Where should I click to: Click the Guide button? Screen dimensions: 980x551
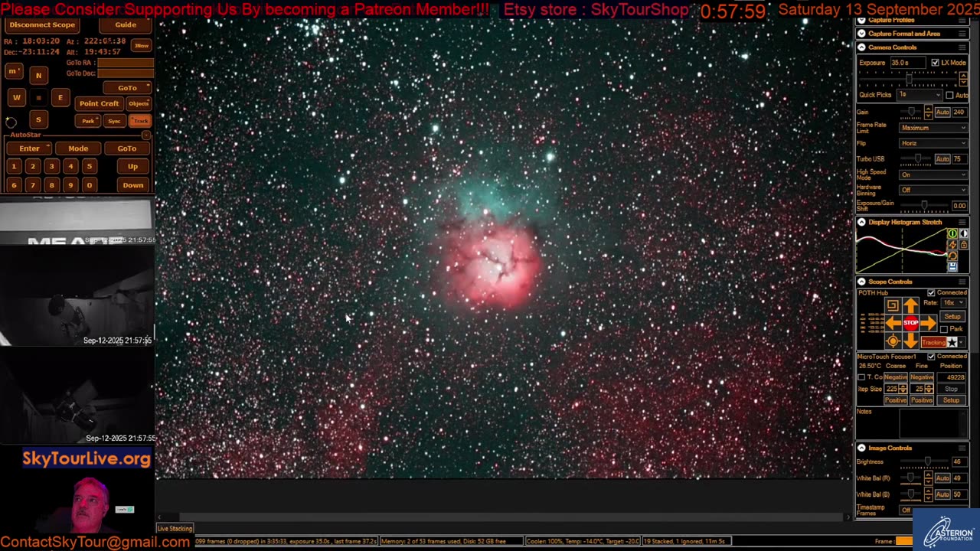(126, 24)
